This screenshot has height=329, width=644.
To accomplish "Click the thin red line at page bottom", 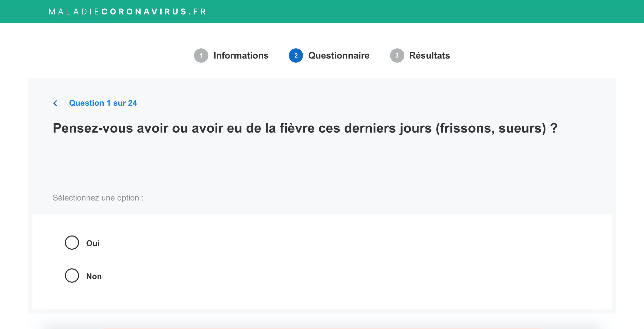I will 322,328.
